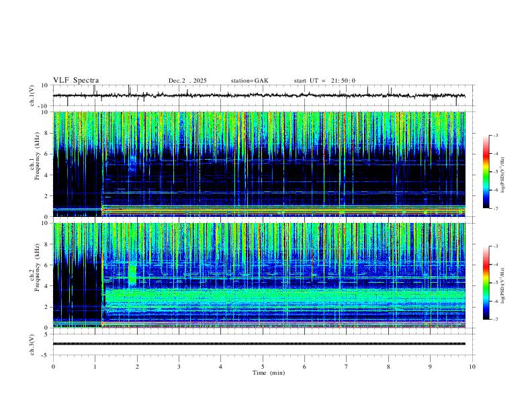Click the green burst near 2 min in ch.2
The image size is (532, 411).
[x=132, y=274]
